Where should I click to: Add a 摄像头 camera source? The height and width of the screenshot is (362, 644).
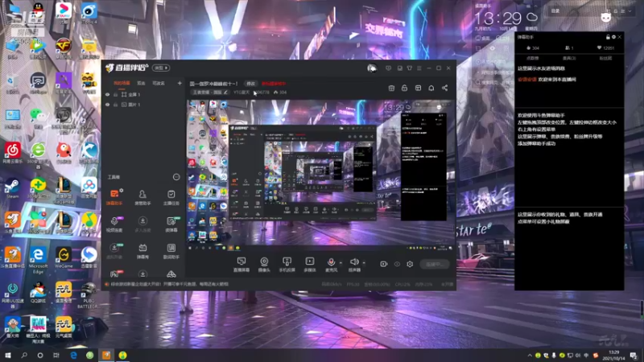[264, 265]
